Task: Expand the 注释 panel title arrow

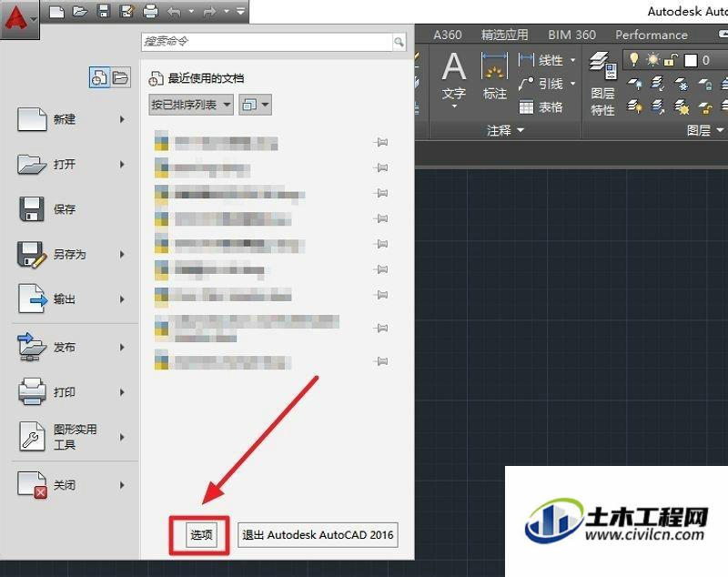Action: (521, 130)
